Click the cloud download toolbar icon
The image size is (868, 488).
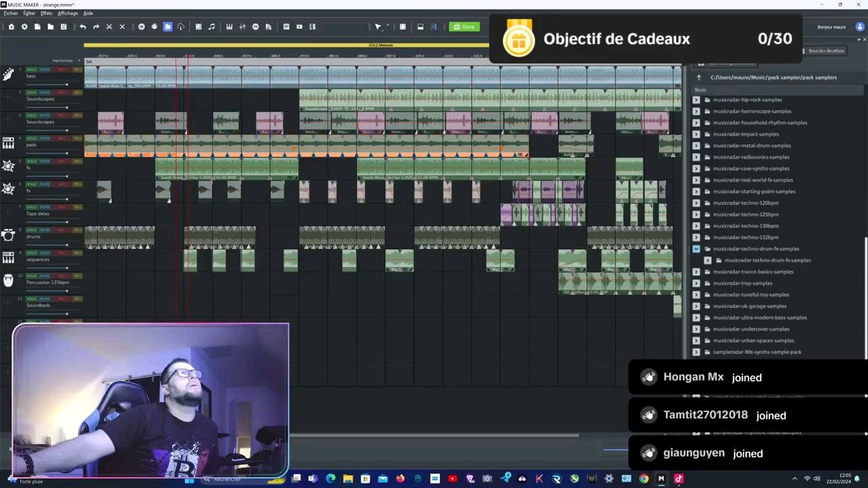click(180, 26)
